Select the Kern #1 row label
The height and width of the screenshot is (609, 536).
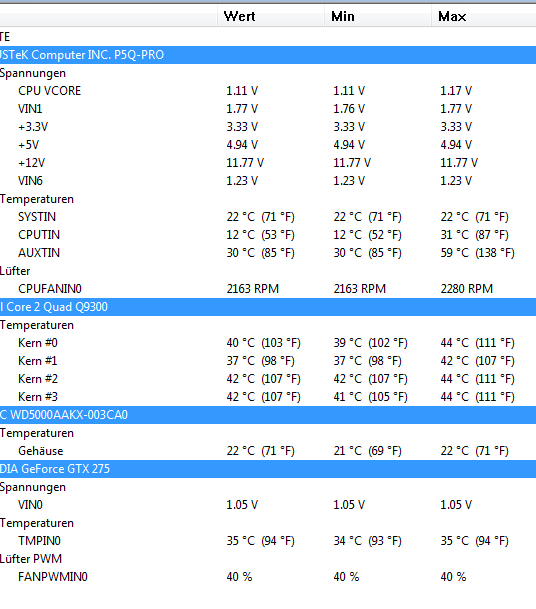(38, 361)
